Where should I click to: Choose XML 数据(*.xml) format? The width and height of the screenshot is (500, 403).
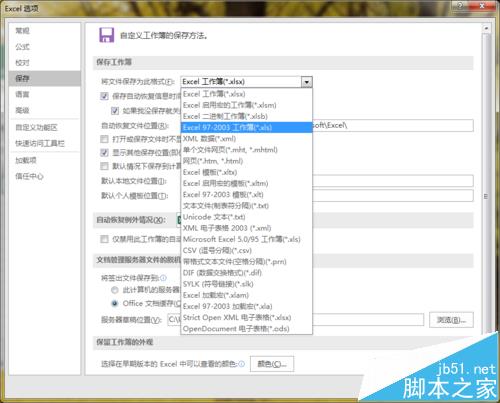tap(247, 139)
